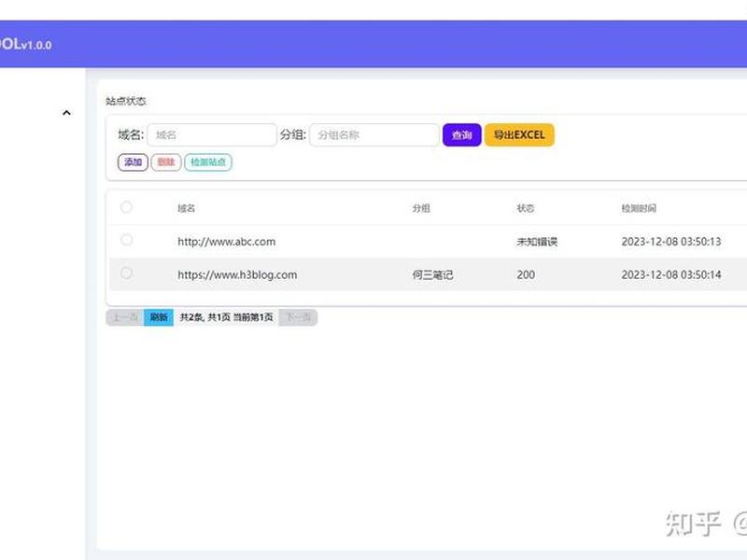This screenshot has height=560, width=747.
Task: Click the 上一页 pagination button
Action: coord(125,317)
